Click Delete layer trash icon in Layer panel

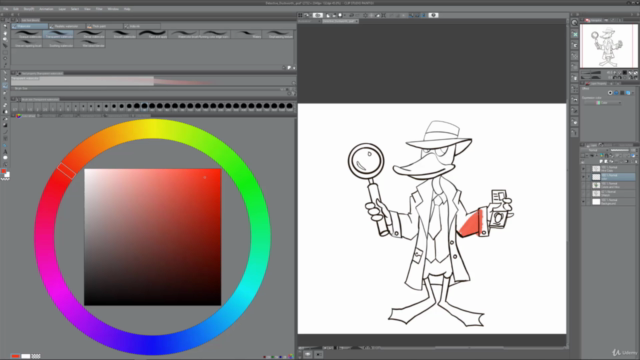[x=636, y=162]
